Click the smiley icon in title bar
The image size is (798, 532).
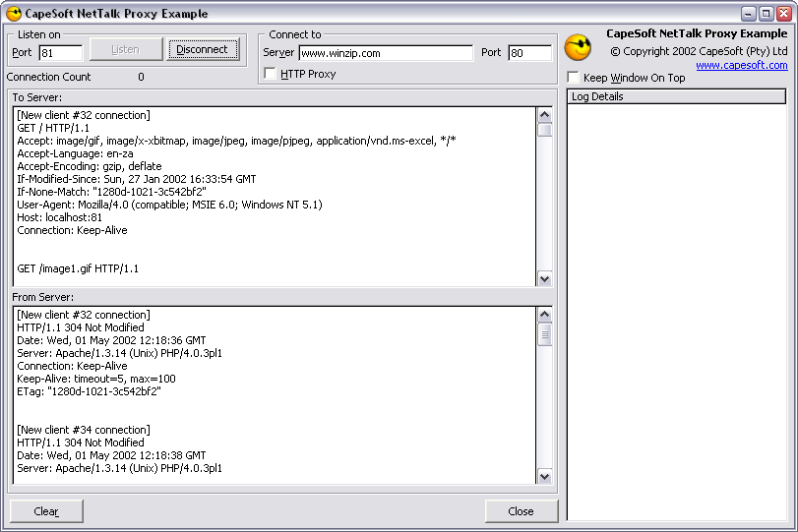coord(14,14)
